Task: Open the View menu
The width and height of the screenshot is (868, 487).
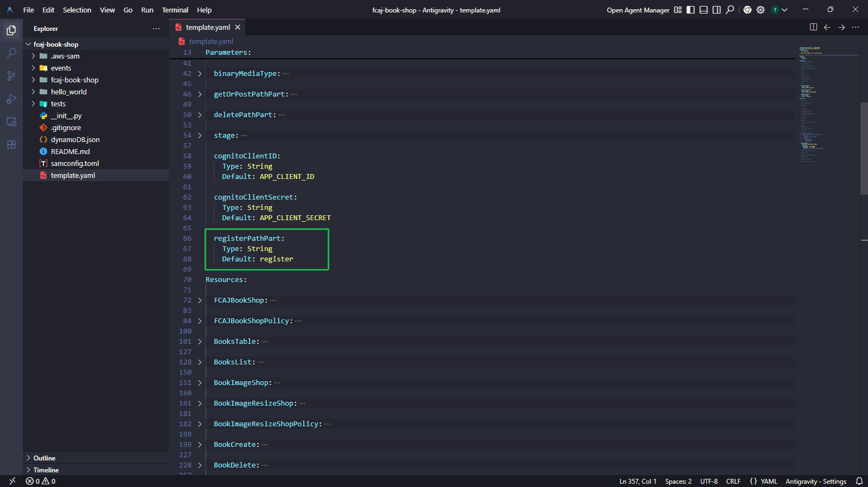Action: coord(107,10)
